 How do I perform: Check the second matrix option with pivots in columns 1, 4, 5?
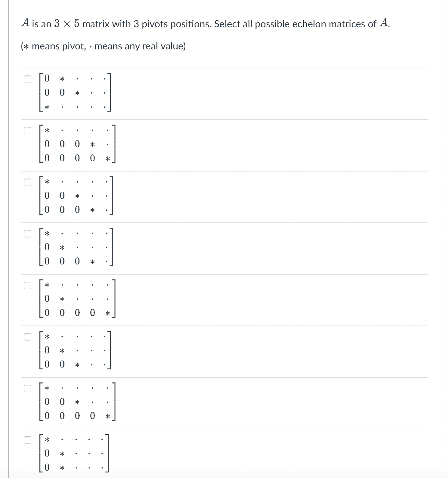click(27, 131)
